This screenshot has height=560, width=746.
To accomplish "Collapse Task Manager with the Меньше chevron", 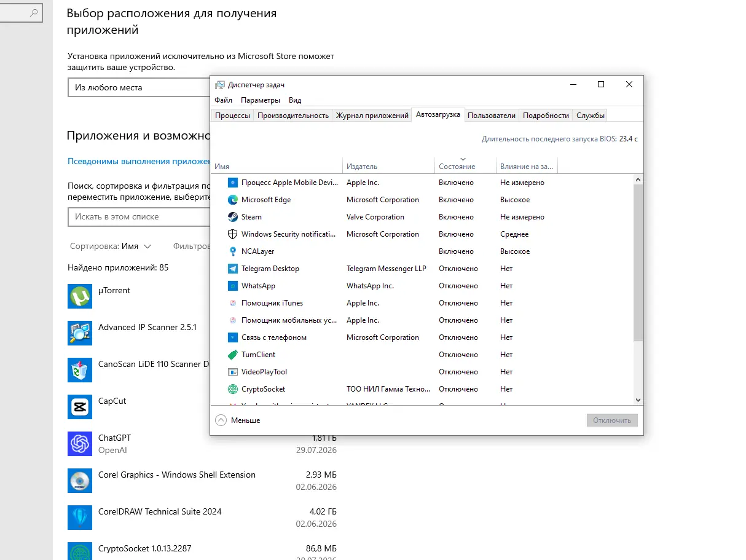I will pos(221,420).
